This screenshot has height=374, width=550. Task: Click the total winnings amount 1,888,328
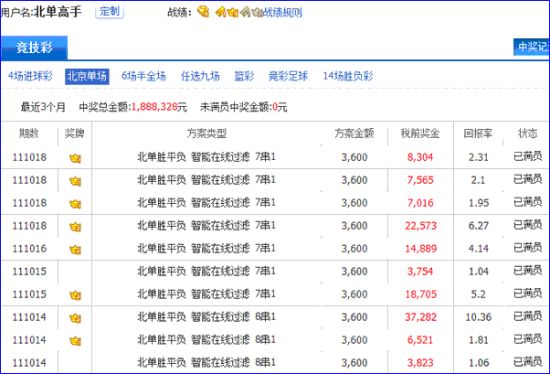click(154, 107)
